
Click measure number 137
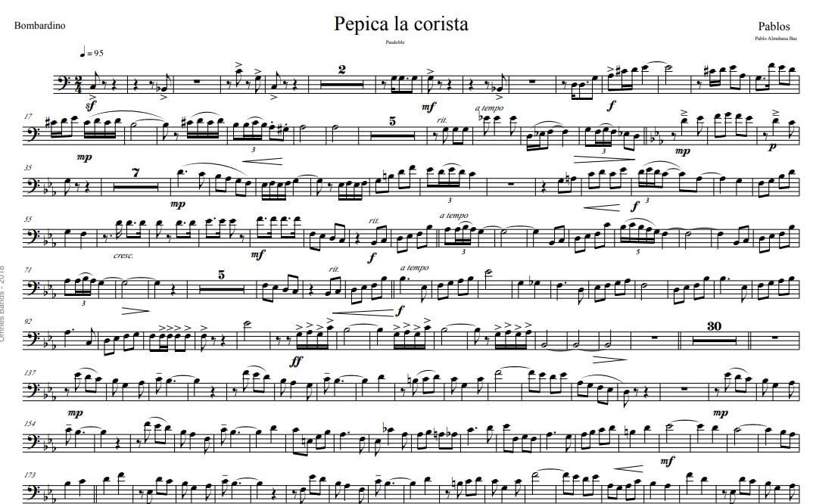[29, 373]
